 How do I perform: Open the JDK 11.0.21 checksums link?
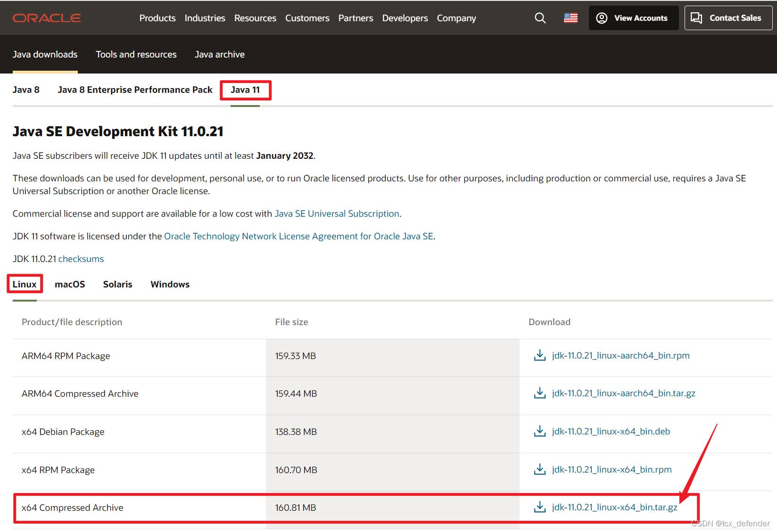coord(81,259)
